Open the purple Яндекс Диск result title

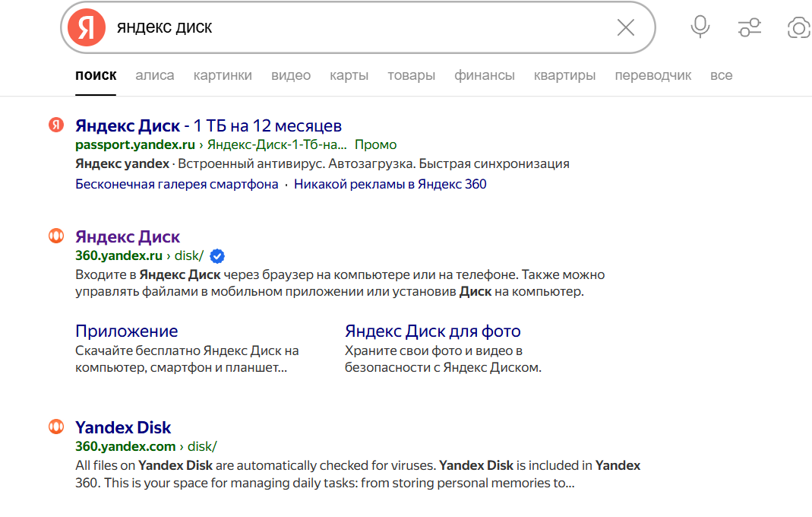tap(128, 237)
